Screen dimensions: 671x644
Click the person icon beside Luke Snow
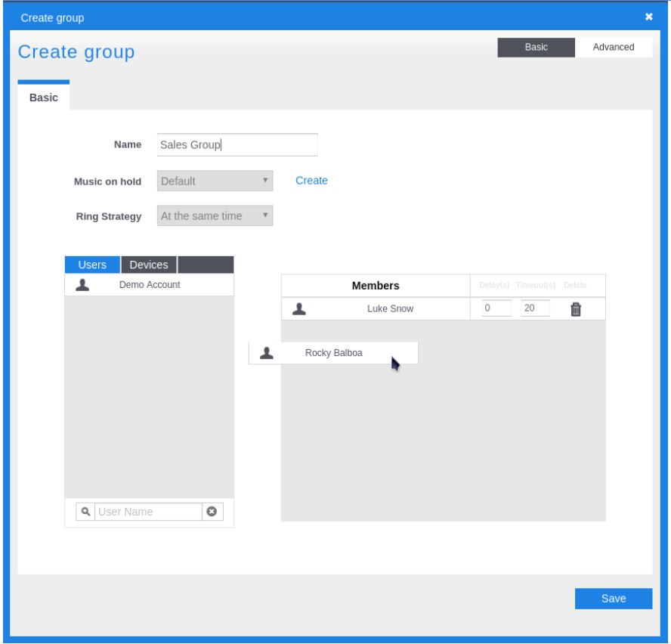pyautogui.click(x=299, y=308)
